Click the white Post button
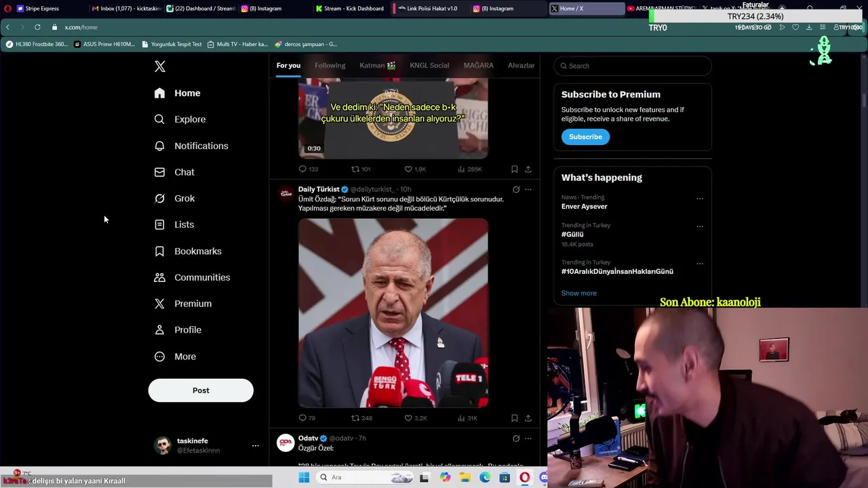The width and height of the screenshot is (868, 488). point(201,390)
